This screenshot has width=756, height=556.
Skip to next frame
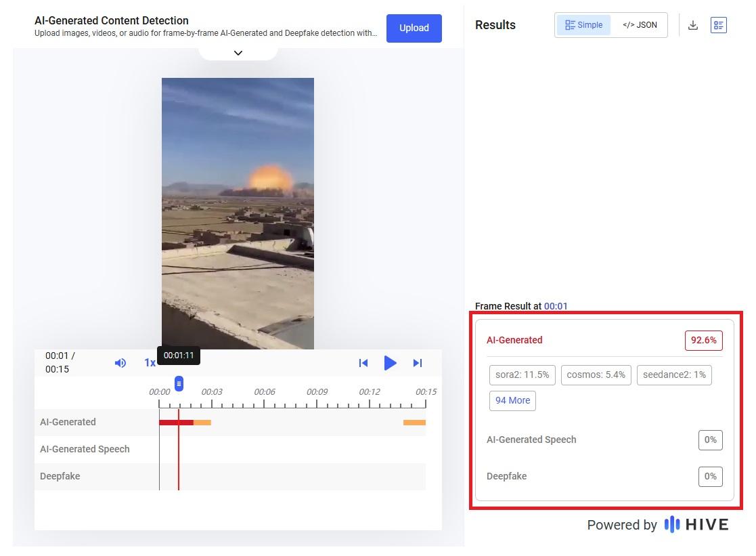pyautogui.click(x=418, y=363)
